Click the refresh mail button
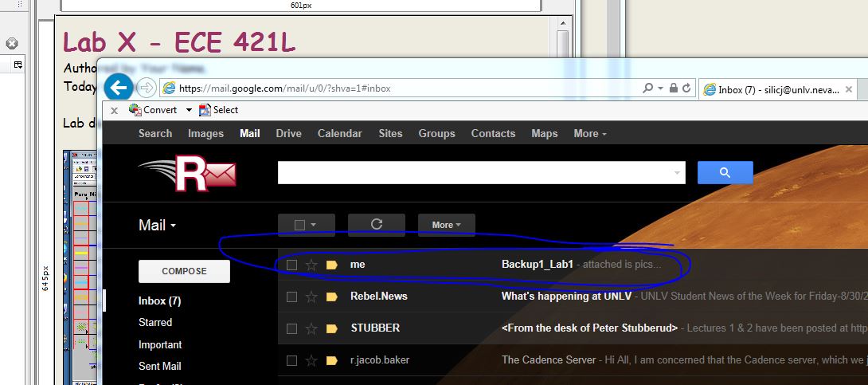The image size is (868, 385). point(377,224)
